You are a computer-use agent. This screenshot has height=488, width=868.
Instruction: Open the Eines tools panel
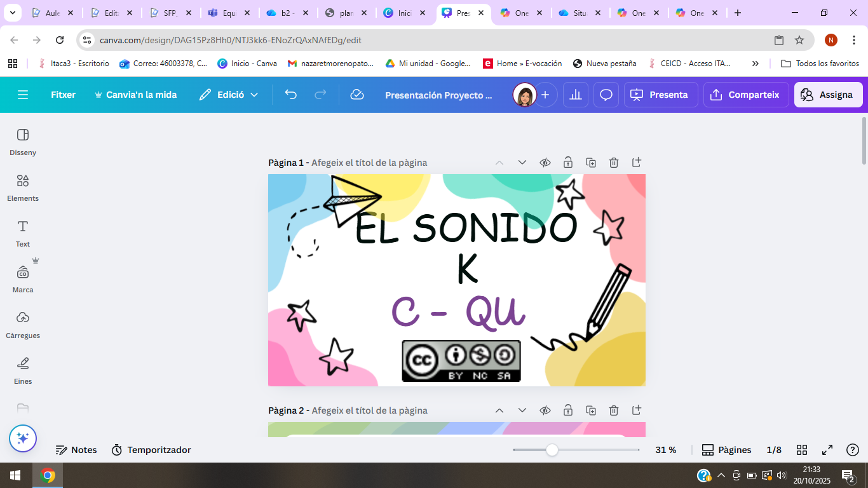point(23,370)
